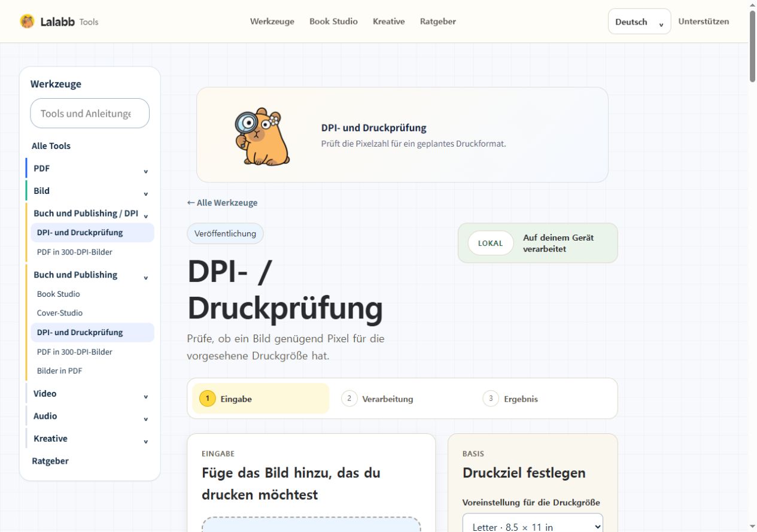Select step 1 Eingabe

260,399
